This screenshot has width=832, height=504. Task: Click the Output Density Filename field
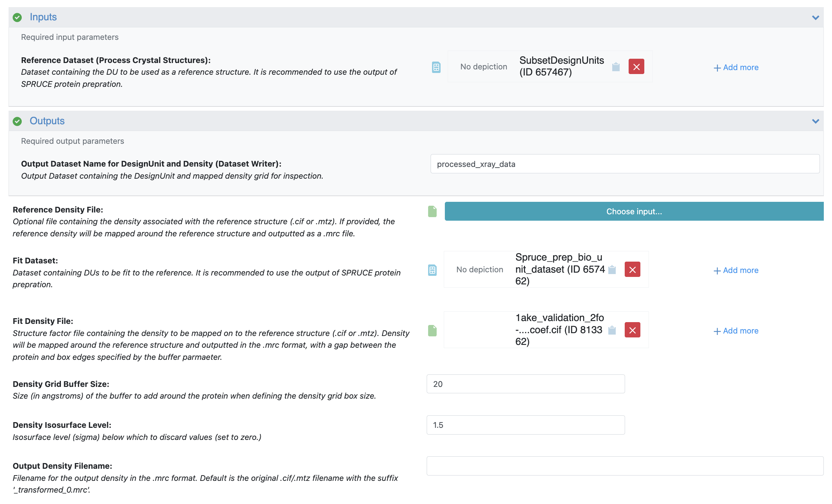pos(625,466)
